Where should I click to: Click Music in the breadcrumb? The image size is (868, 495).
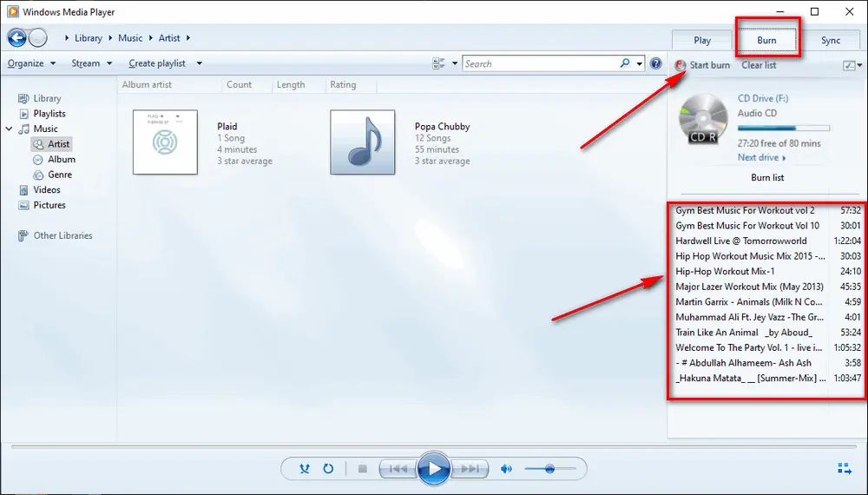tap(130, 37)
